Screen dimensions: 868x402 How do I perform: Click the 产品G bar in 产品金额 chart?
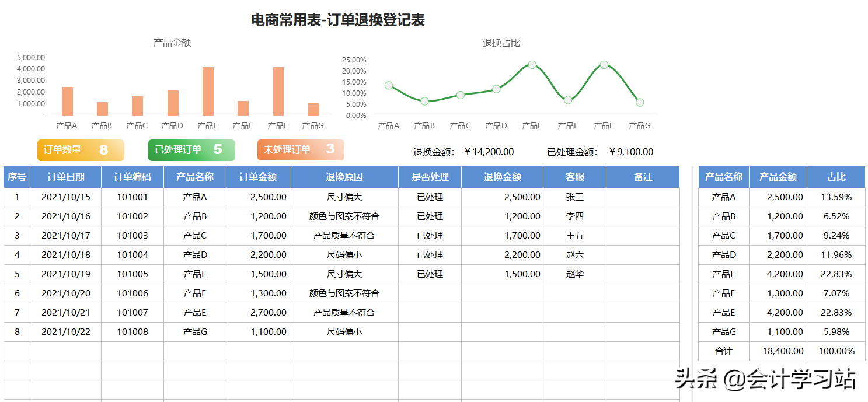pyautogui.click(x=313, y=109)
